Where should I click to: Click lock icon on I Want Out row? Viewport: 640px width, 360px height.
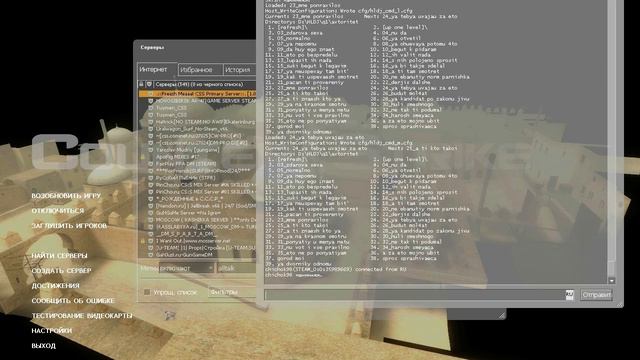(x=143, y=241)
